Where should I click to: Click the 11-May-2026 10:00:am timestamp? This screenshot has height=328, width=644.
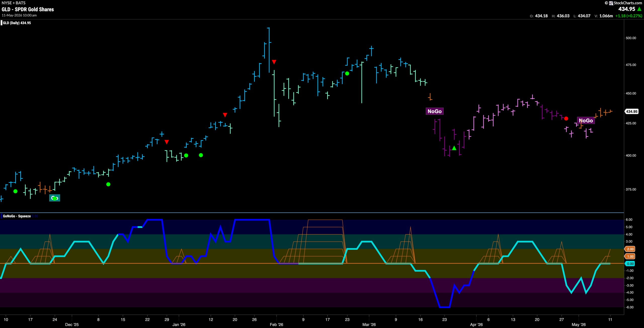pyautogui.click(x=19, y=15)
